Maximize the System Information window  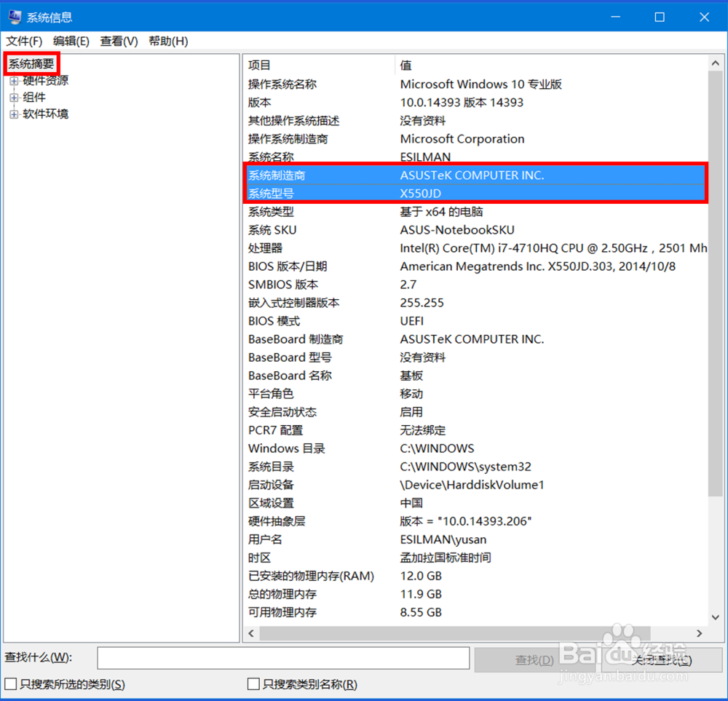660,17
